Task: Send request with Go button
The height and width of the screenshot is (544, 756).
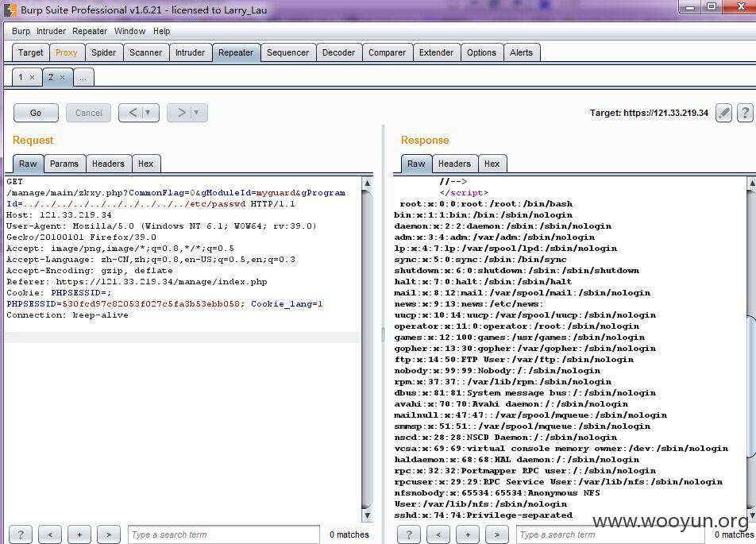Action: click(36, 113)
